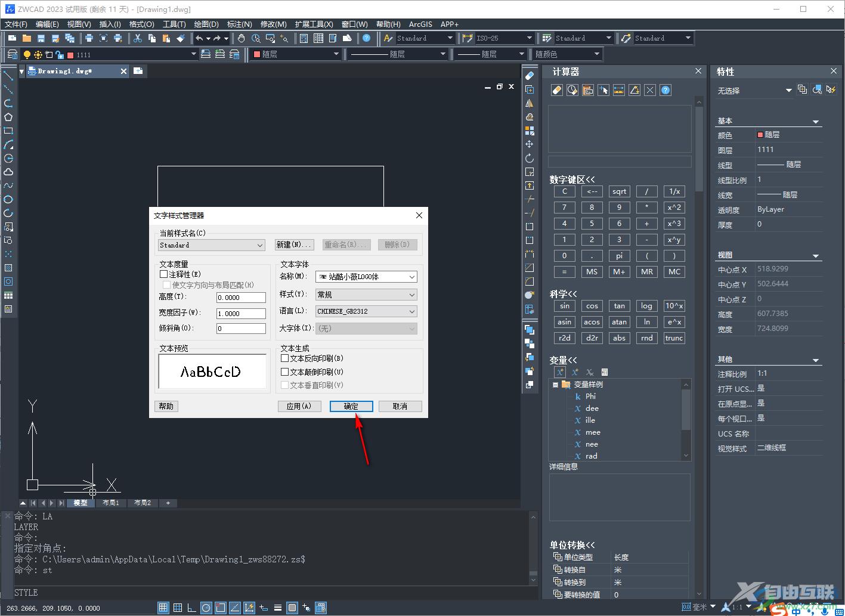The width and height of the screenshot is (845, 616).
Task: Open the layer 1111 dropdown in toolbar
Action: click(x=193, y=54)
